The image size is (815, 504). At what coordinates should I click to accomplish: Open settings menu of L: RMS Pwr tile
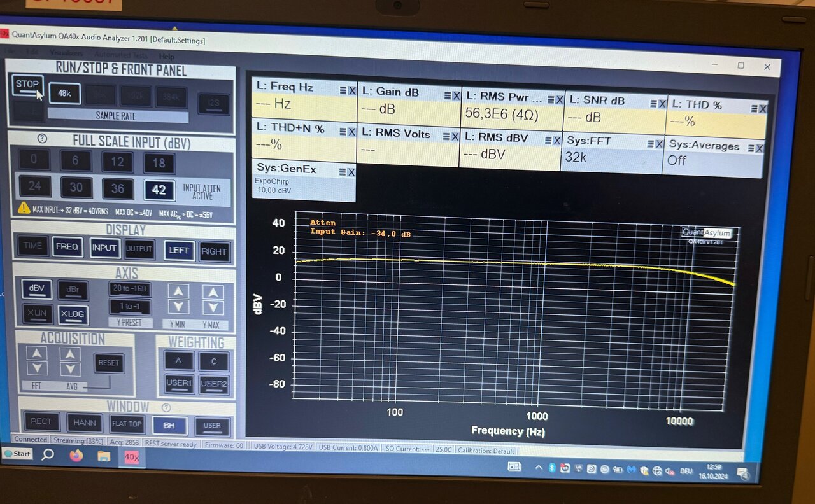tap(551, 100)
